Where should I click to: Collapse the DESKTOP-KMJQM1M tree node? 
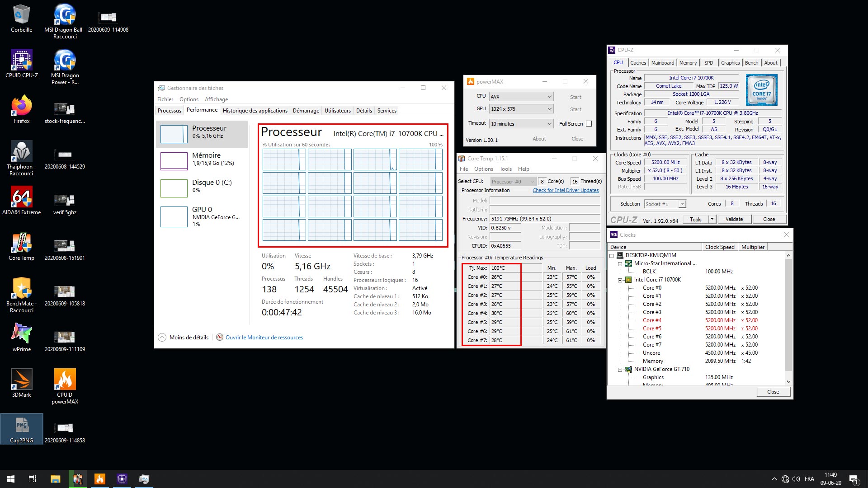coord(612,255)
